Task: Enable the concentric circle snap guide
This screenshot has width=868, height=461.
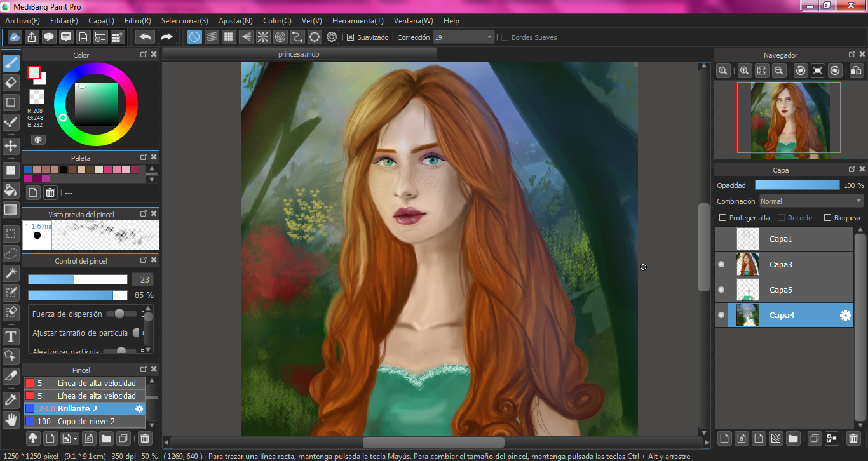Action: pos(280,37)
